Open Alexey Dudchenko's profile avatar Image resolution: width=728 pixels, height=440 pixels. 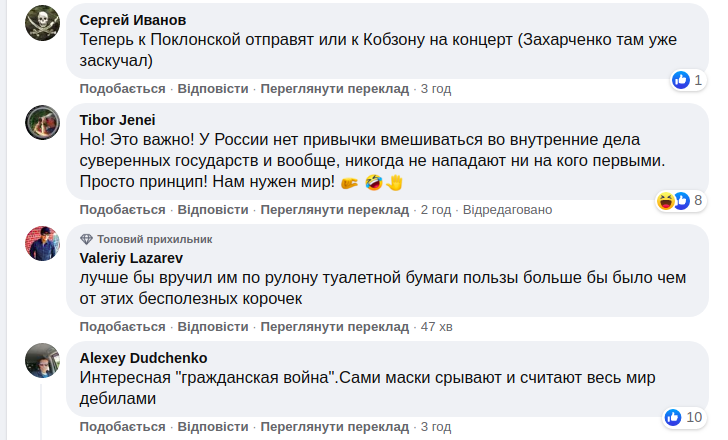tap(42, 361)
